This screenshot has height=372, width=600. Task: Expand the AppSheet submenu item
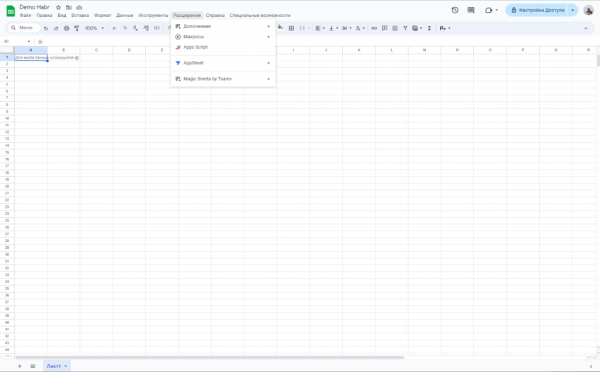223,63
